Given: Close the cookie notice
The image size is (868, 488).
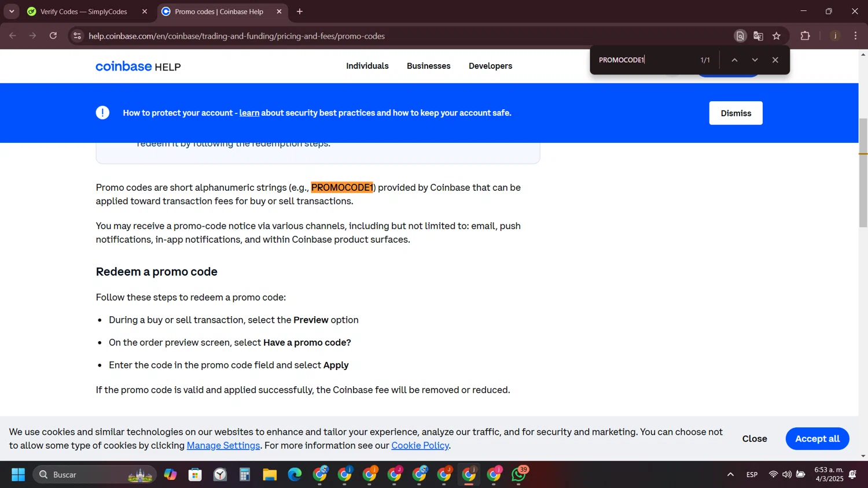Looking at the screenshot, I should pos(755,439).
